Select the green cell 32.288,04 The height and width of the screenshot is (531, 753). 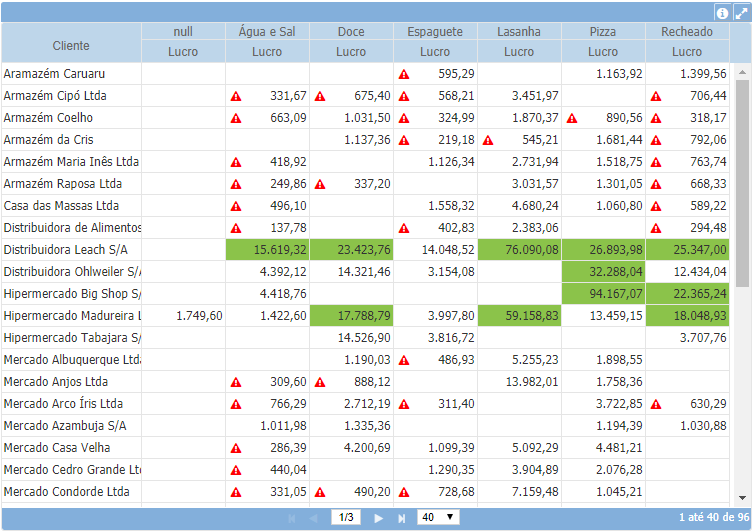click(x=603, y=272)
